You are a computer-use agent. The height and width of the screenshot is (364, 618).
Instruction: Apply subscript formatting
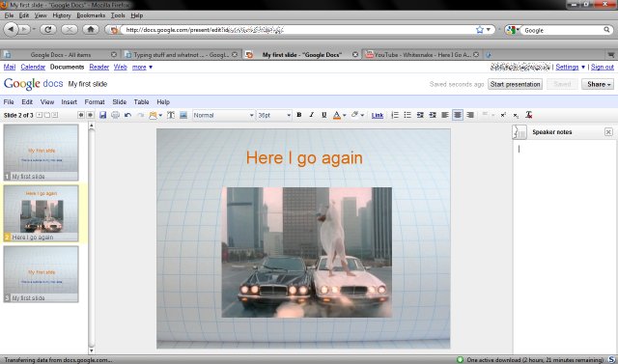point(516,115)
